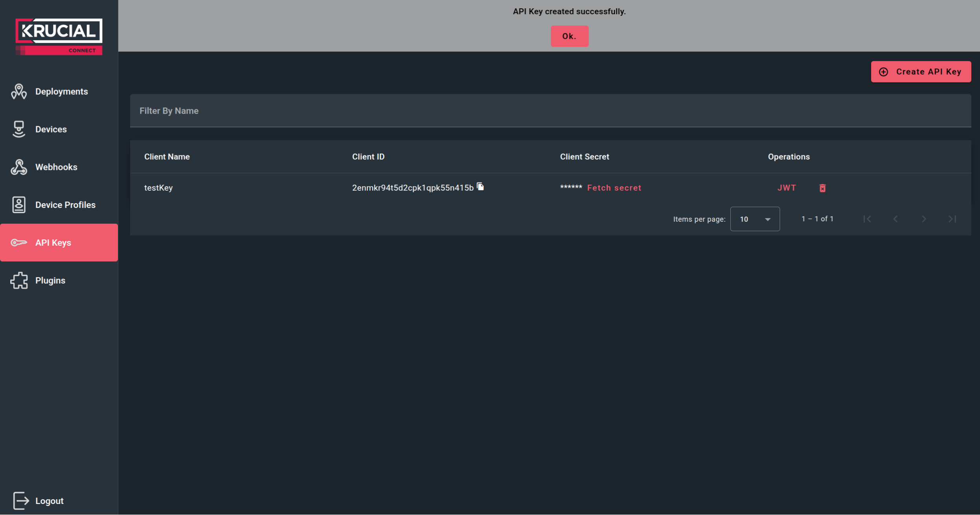Delete the testKey API key with the trash icon

click(822, 188)
